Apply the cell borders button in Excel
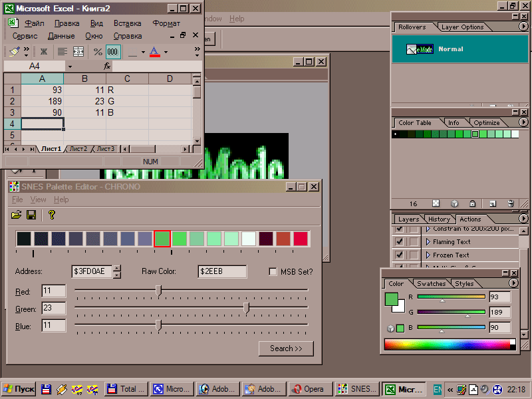 132,53
